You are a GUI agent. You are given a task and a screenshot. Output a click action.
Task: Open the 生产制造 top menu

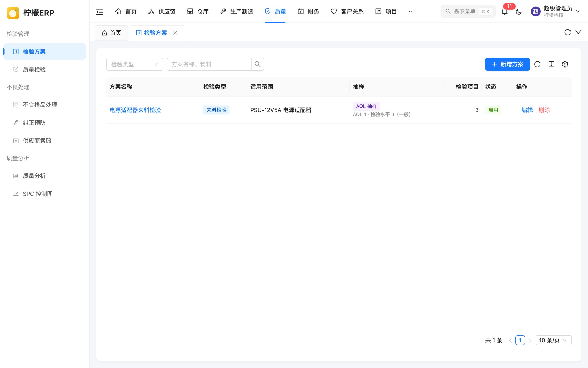237,11
